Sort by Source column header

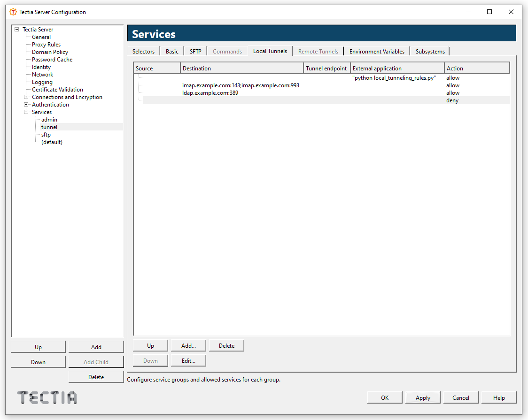pos(157,68)
